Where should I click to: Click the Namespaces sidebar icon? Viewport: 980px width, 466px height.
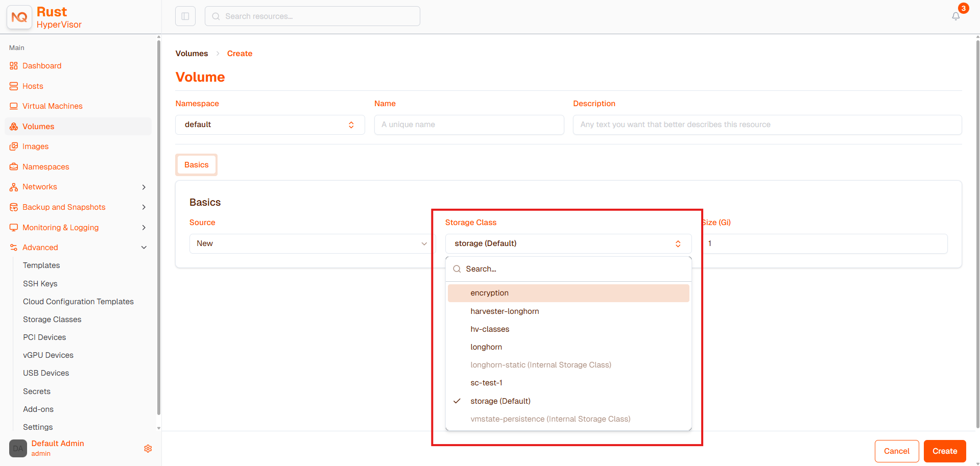pos(14,167)
